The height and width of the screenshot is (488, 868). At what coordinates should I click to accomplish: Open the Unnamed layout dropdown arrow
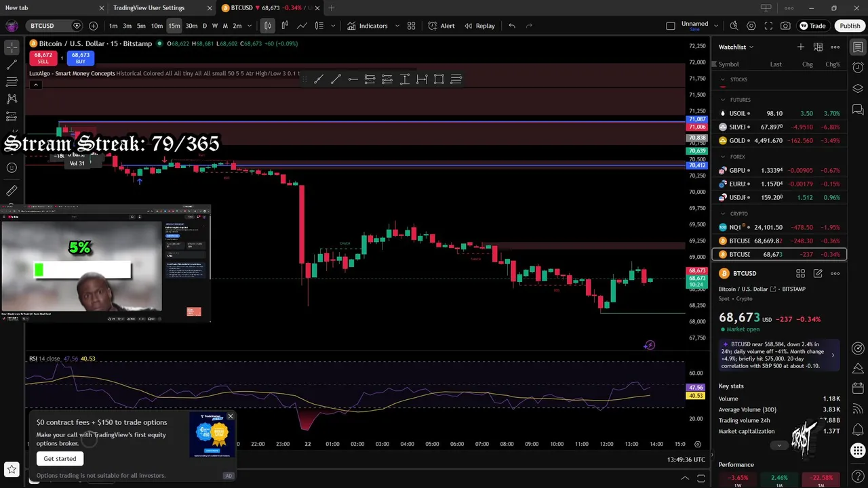tap(717, 26)
